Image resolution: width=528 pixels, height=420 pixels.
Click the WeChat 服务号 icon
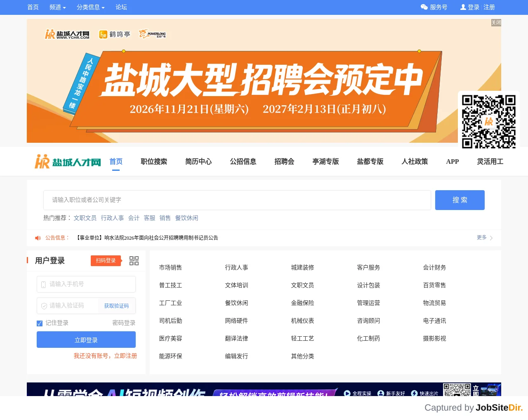[424, 7]
